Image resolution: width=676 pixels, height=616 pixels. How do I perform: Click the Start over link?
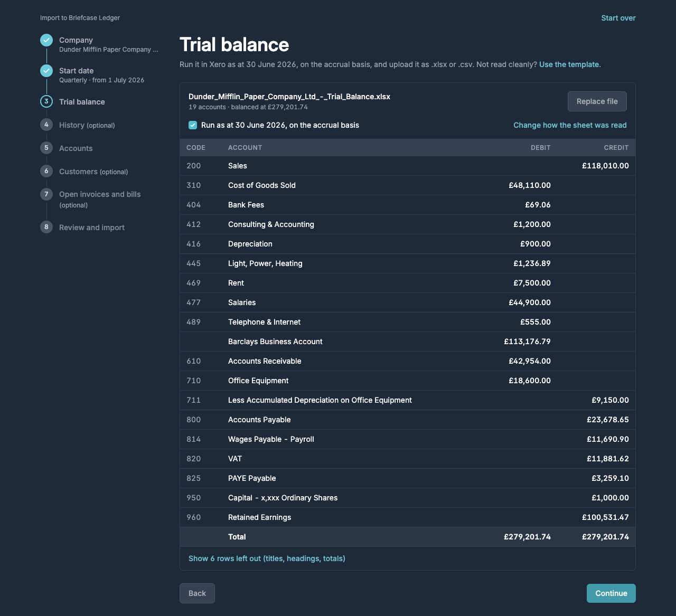(x=618, y=18)
